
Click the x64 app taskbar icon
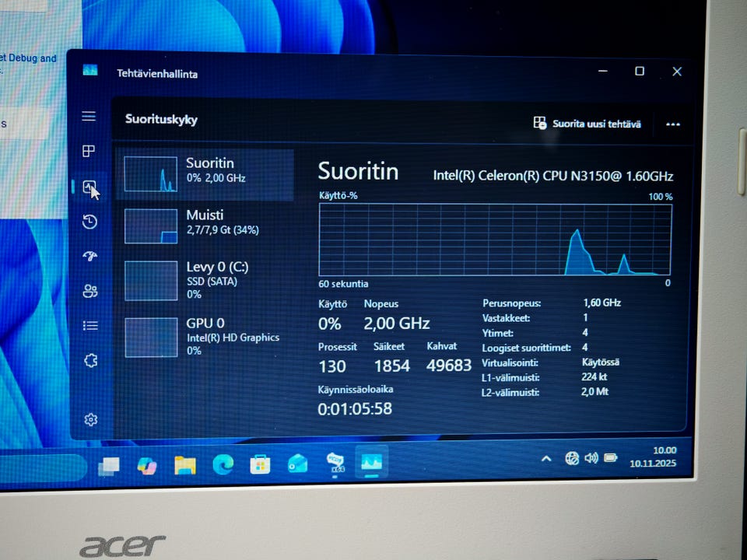click(x=335, y=462)
